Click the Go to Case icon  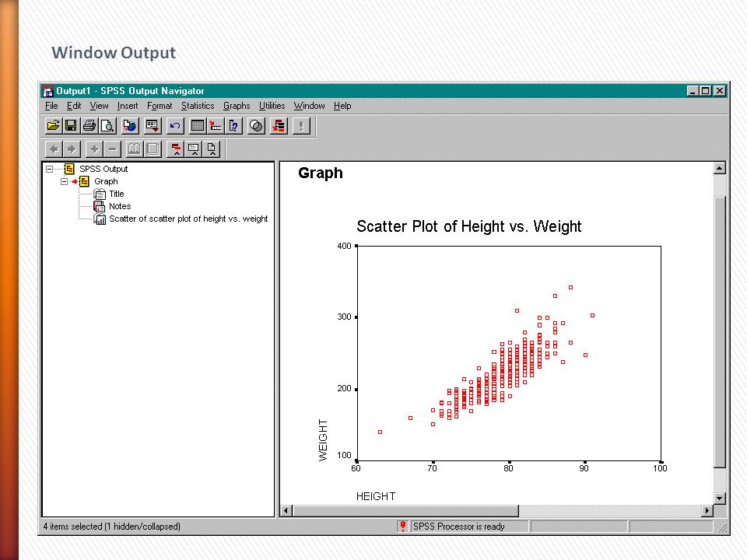click(216, 126)
